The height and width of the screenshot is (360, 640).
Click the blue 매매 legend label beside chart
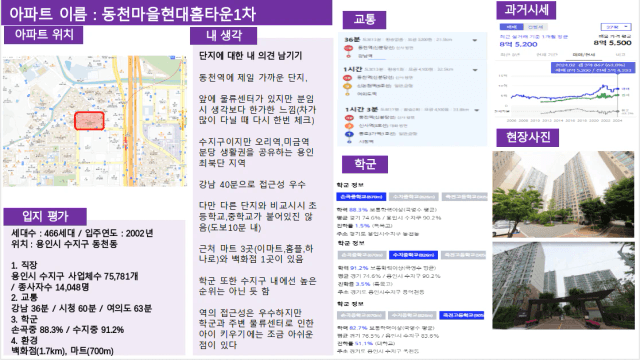coord(626,89)
